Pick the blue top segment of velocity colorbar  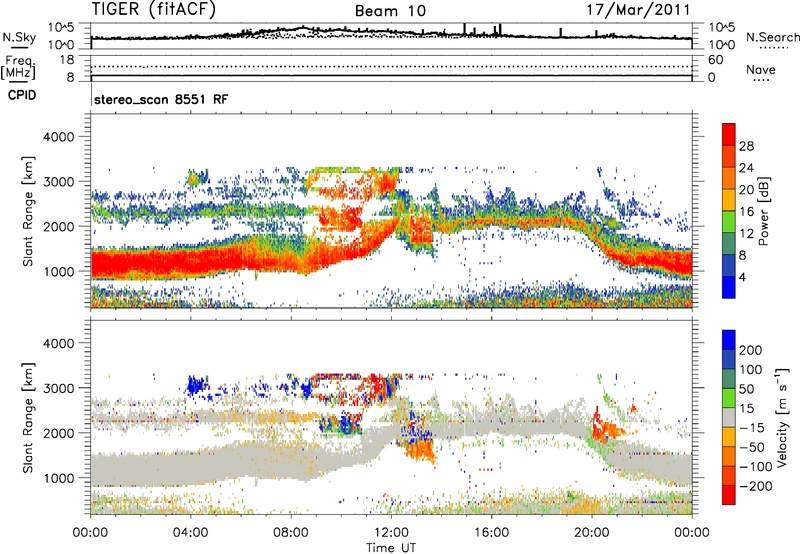pyautogui.click(x=729, y=340)
